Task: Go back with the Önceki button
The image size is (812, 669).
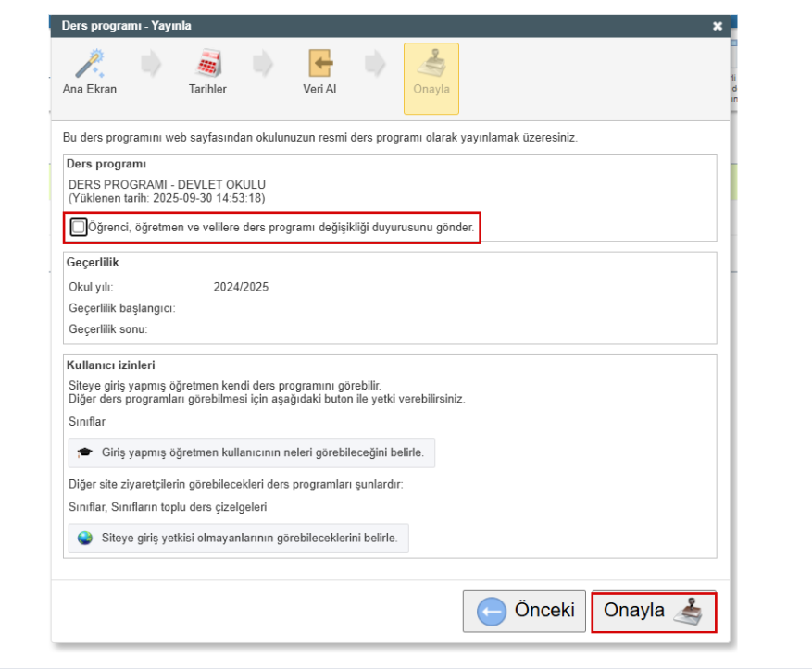Action: point(524,612)
